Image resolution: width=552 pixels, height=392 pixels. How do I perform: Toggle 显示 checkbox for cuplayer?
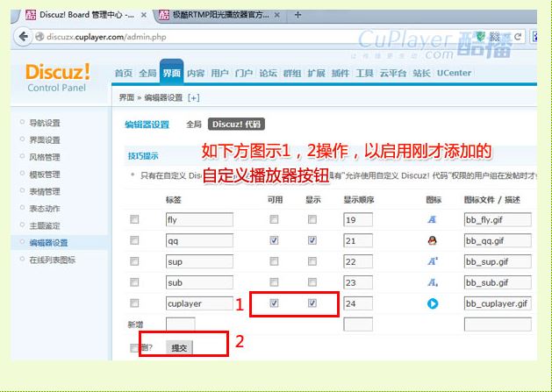tap(312, 303)
